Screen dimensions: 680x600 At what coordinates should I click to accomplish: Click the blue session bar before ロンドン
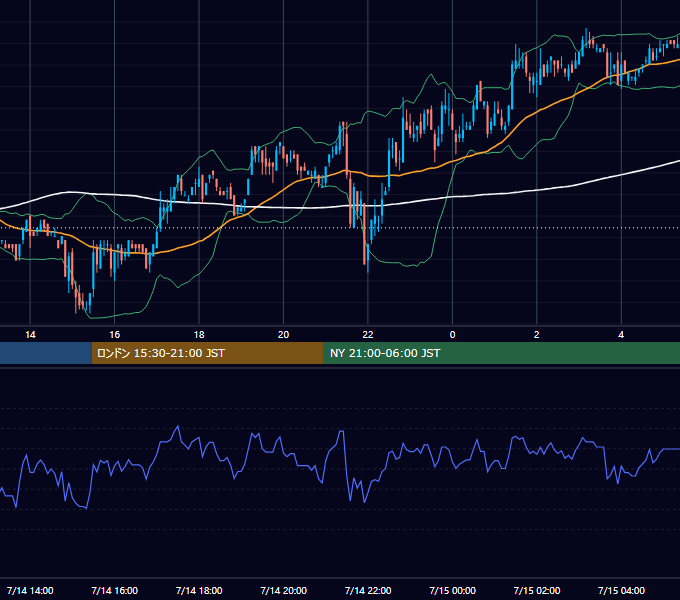coord(46,353)
